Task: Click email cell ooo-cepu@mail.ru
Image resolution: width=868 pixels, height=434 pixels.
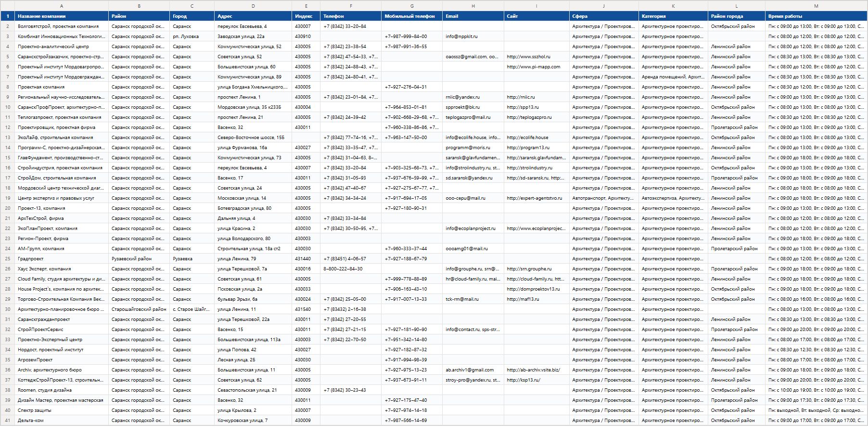Action: [x=473, y=198]
